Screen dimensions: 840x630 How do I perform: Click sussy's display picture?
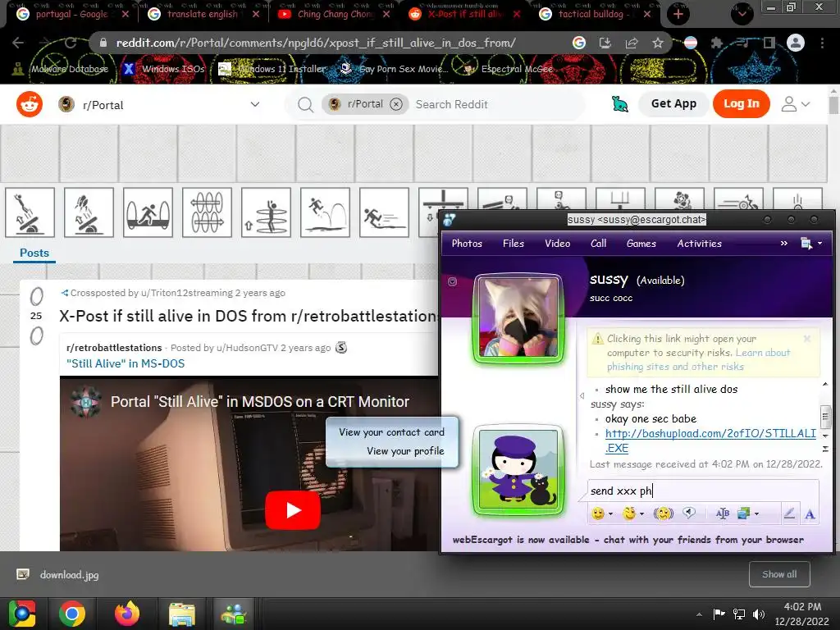(518, 318)
